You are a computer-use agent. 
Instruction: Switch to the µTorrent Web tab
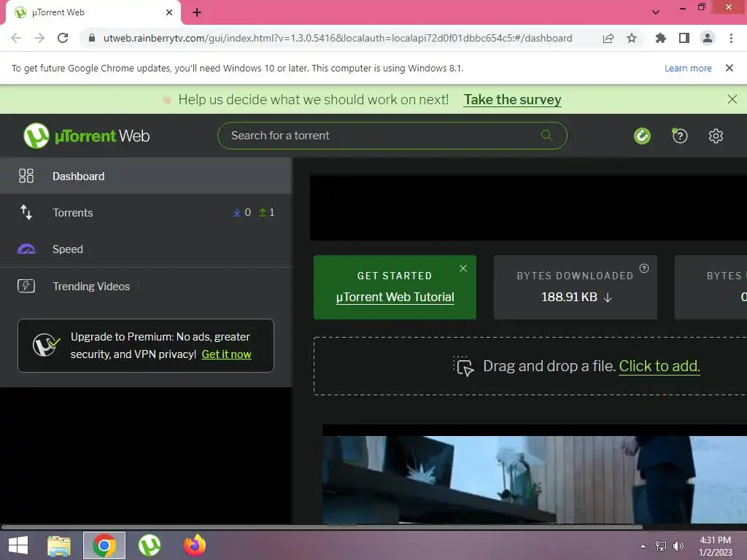(x=93, y=12)
